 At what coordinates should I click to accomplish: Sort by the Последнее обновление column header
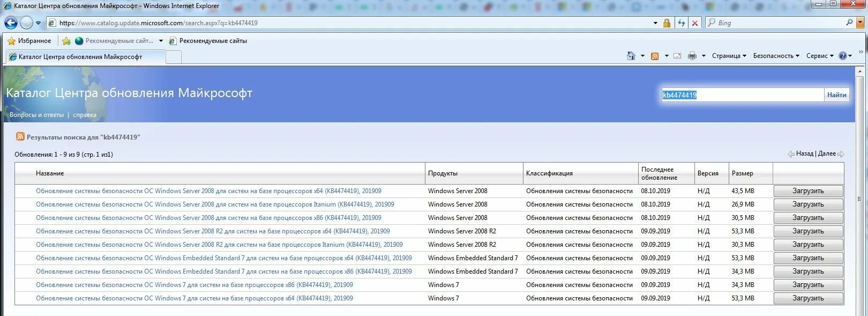pyautogui.click(x=659, y=173)
